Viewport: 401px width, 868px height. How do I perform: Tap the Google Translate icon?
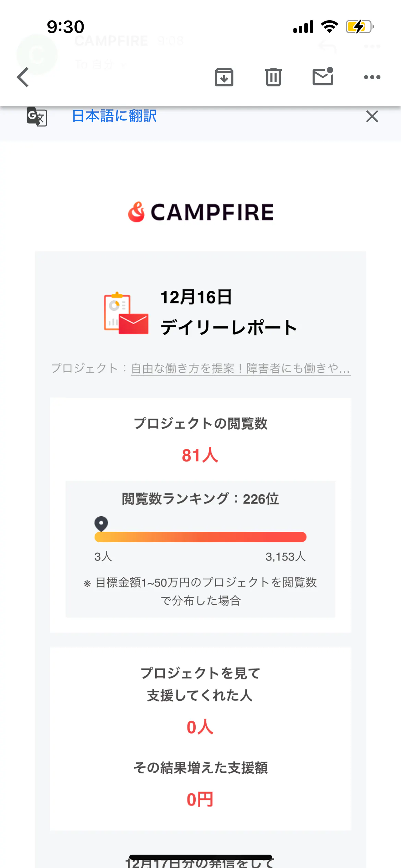pyautogui.click(x=37, y=117)
